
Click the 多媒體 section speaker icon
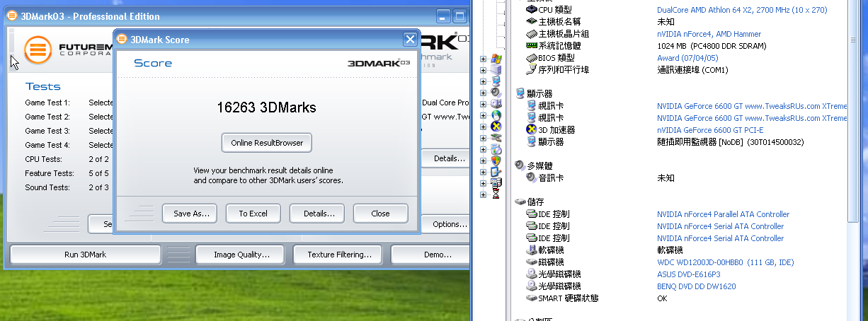click(520, 165)
